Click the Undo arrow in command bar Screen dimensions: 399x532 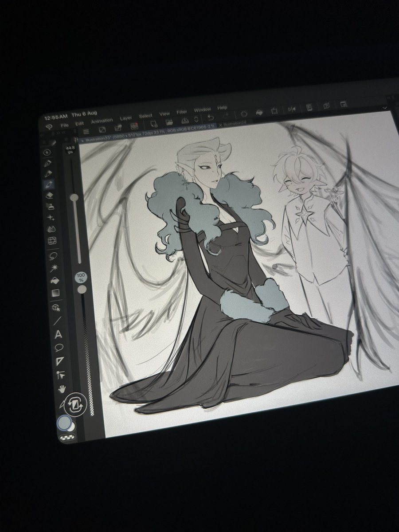pyautogui.click(x=211, y=117)
